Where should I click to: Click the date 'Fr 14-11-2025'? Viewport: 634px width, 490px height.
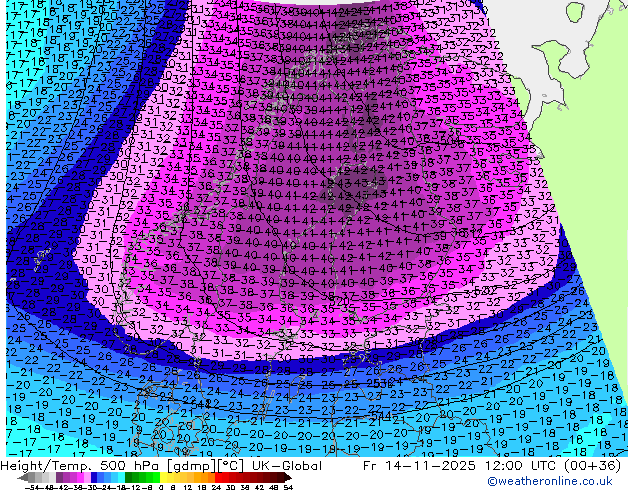point(419,466)
